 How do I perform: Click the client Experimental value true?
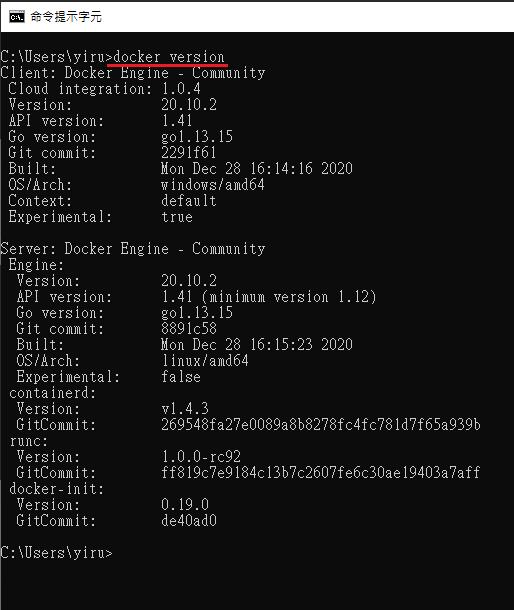point(177,217)
